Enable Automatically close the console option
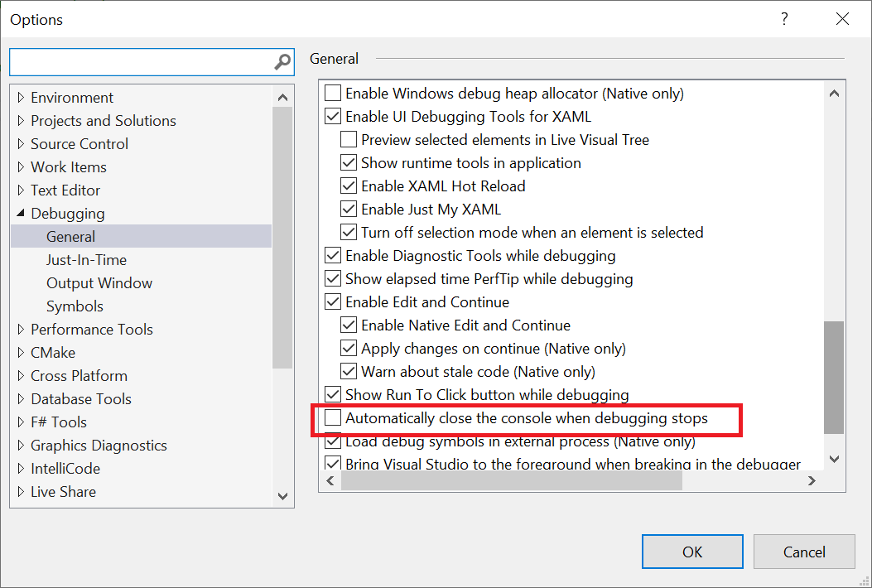 pos(332,420)
